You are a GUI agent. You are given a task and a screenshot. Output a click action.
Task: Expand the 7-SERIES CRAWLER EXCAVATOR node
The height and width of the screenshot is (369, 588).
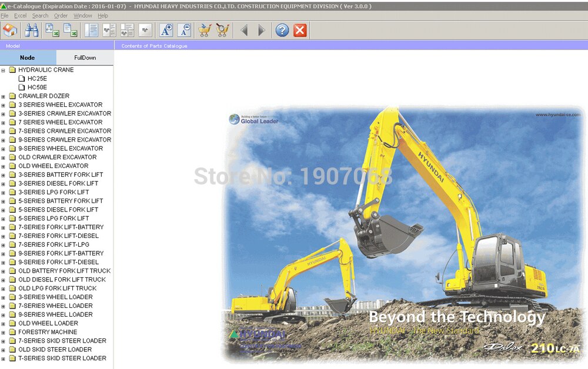[3, 131]
